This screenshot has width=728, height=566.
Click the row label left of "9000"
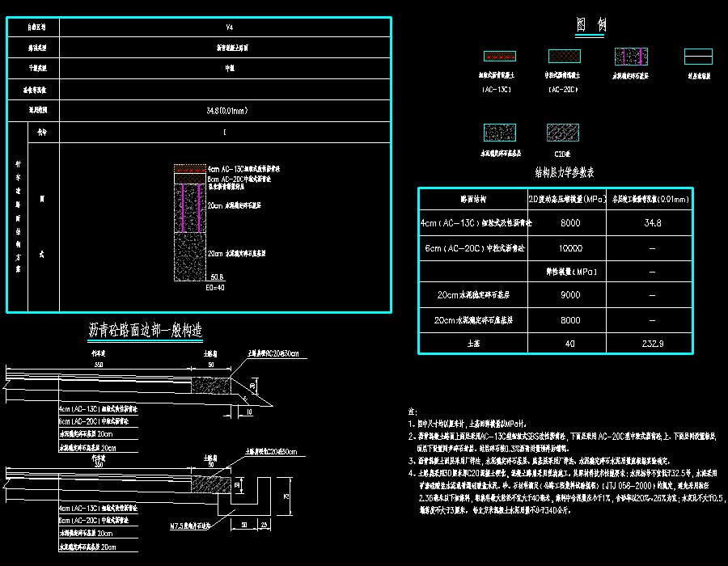473,295
